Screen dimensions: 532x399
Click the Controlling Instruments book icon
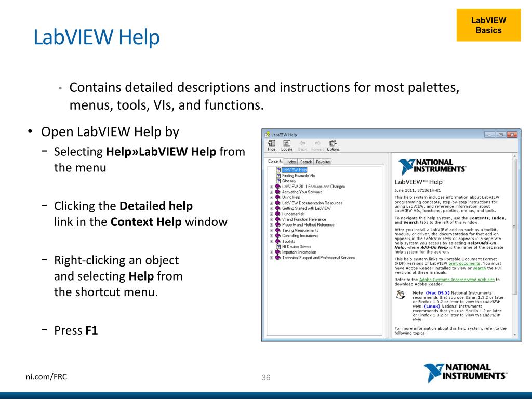pos(277,235)
